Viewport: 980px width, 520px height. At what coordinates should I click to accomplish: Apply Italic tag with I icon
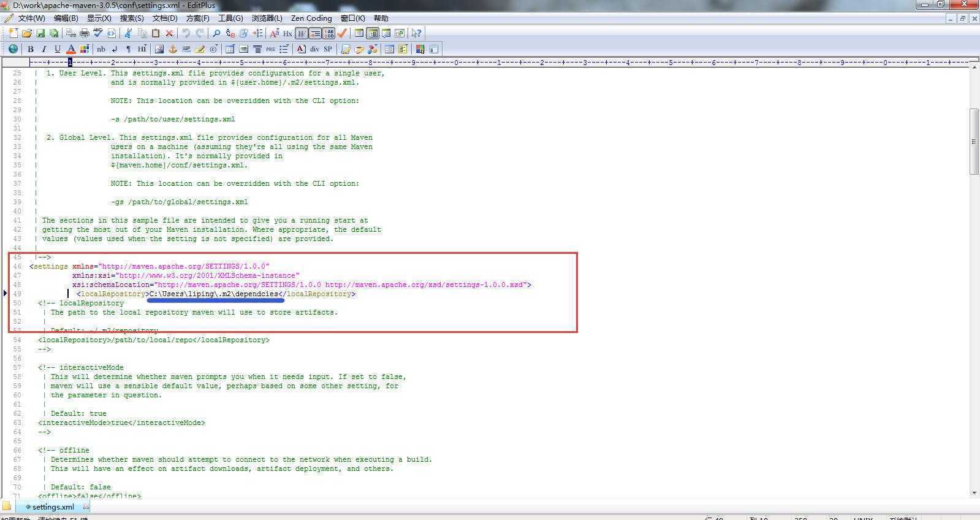click(44, 49)
